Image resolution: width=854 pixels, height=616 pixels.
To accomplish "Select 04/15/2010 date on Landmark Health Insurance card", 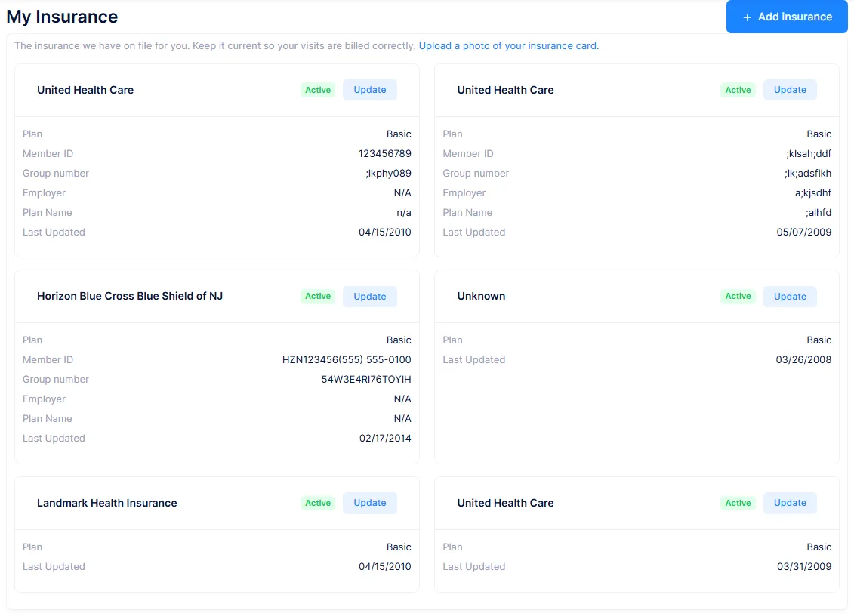I will coord(384,566).
